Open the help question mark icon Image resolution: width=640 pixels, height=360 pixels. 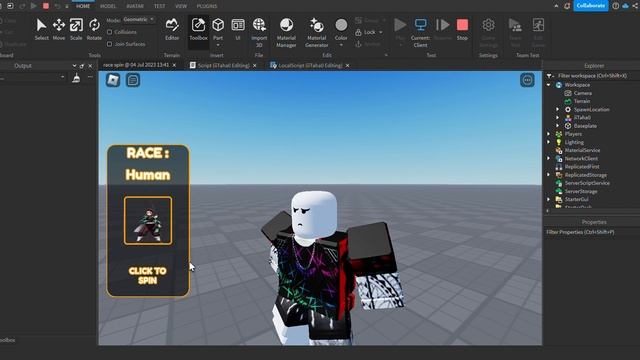click(616, 6)
